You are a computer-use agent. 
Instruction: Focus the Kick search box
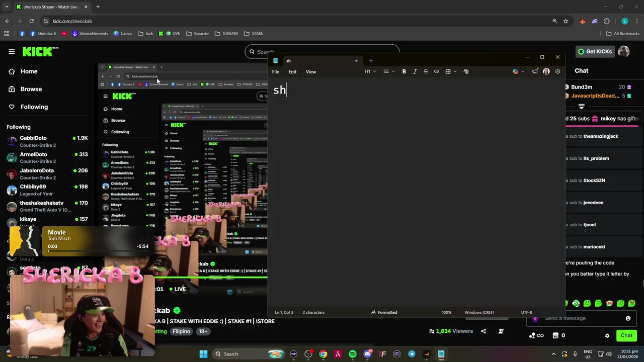(x=322, y=51)
